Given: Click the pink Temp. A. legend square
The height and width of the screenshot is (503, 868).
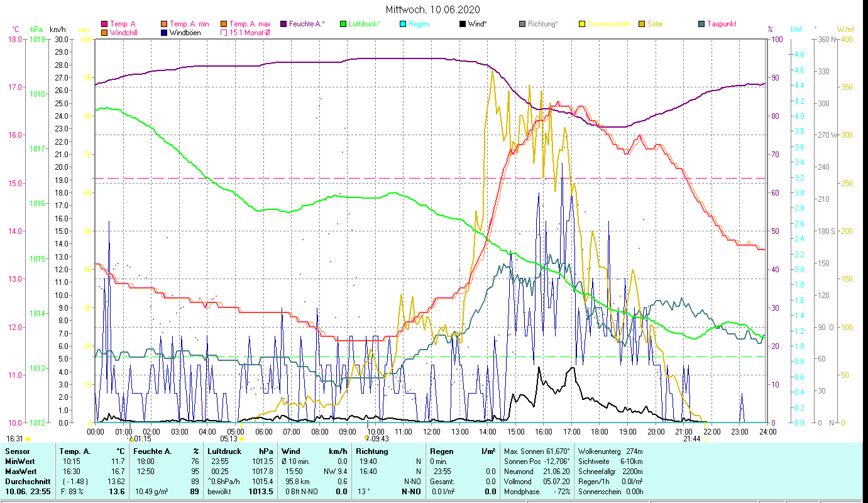Looking at the screenshot, I should coord(104,24).
